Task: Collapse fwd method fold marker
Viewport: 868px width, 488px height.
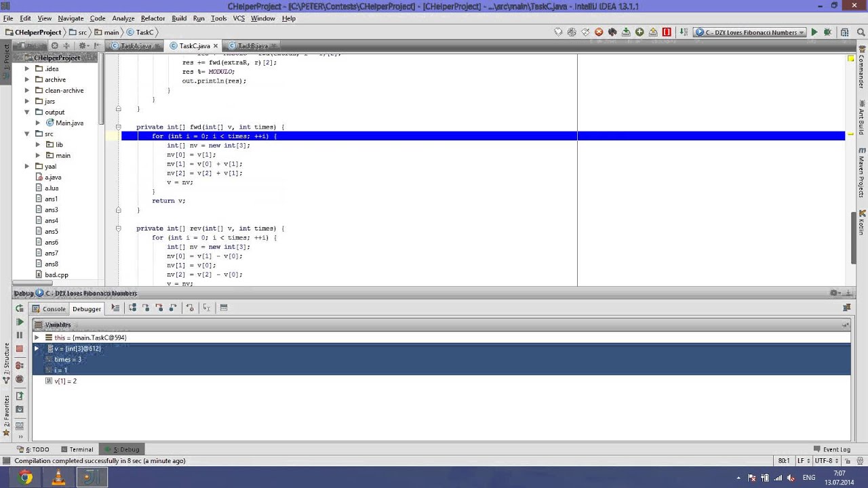Action: [118, 127]
